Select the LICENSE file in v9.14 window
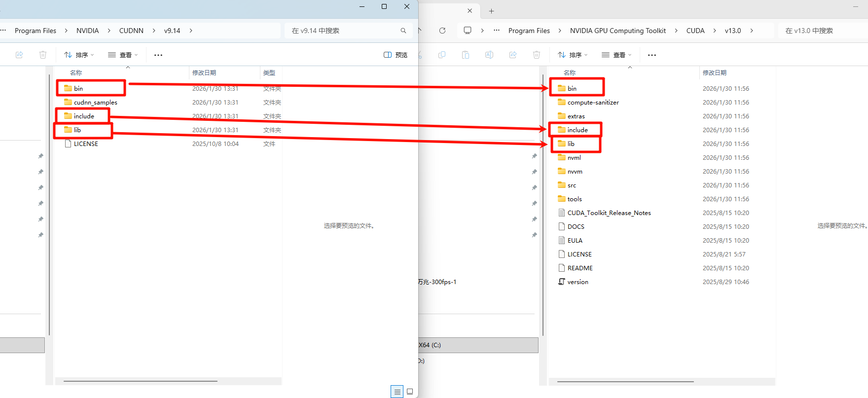868x398 pixels. [86, 144]
